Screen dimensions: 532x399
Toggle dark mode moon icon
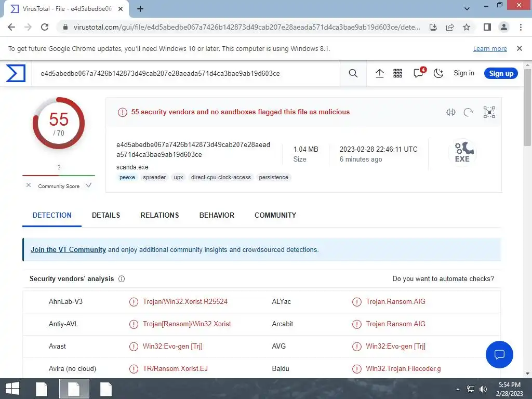438,73
